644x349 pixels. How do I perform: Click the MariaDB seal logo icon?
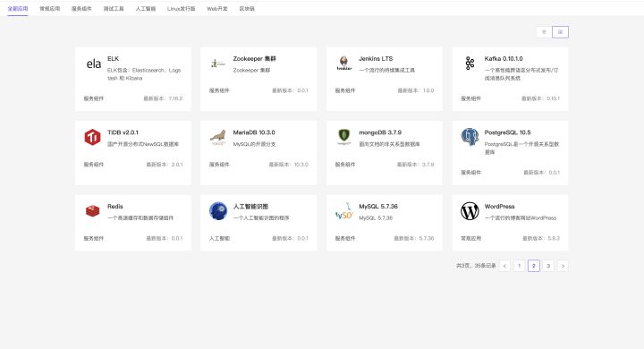tap(218, 137)
